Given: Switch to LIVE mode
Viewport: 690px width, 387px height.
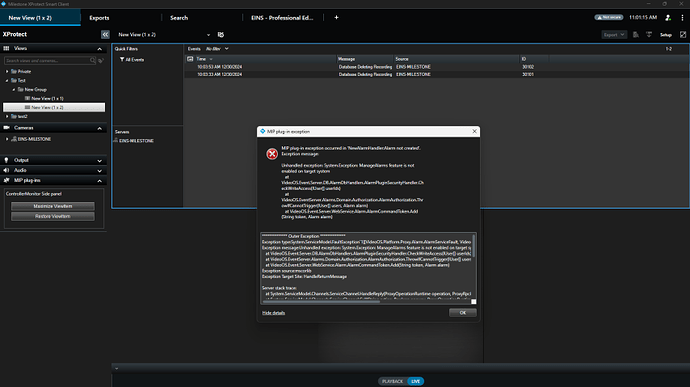Looking at the screenshot, I should (415, 381).
